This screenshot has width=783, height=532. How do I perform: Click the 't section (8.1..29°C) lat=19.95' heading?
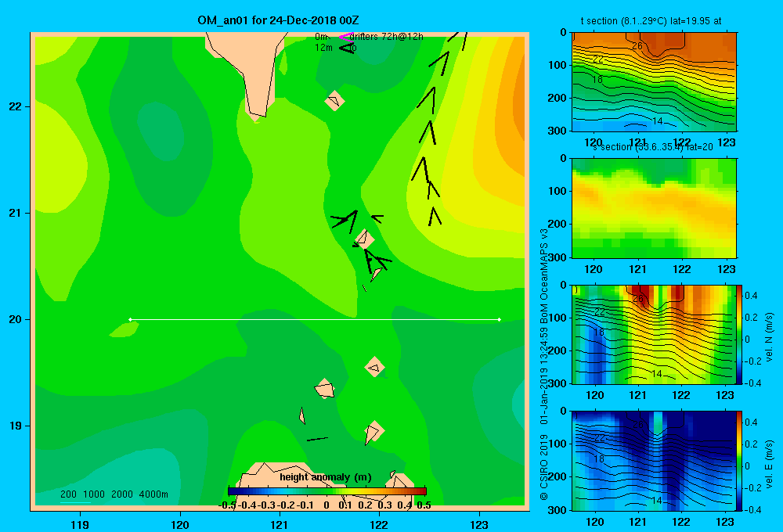pyautogui.click(x=651, y=21)
